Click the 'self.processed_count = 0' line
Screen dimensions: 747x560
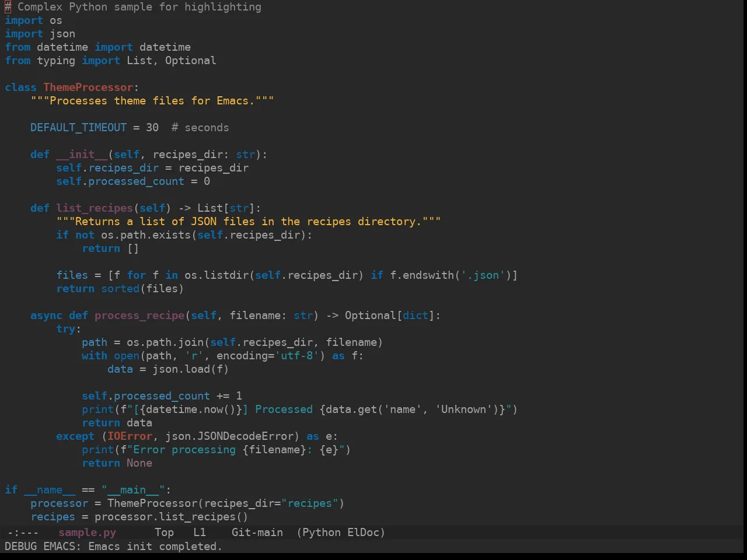pyautogui.click(x=133, y=181)
